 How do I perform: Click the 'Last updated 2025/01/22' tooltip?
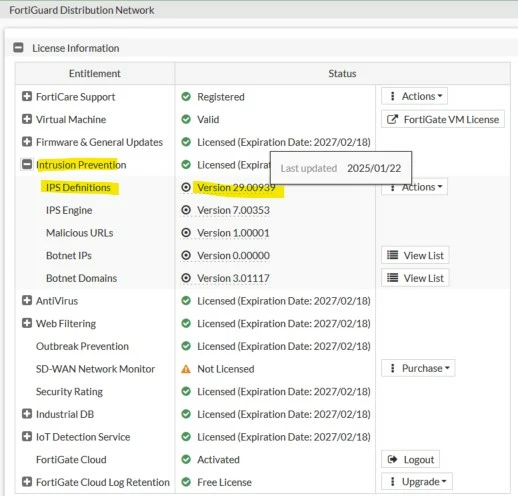341,168
